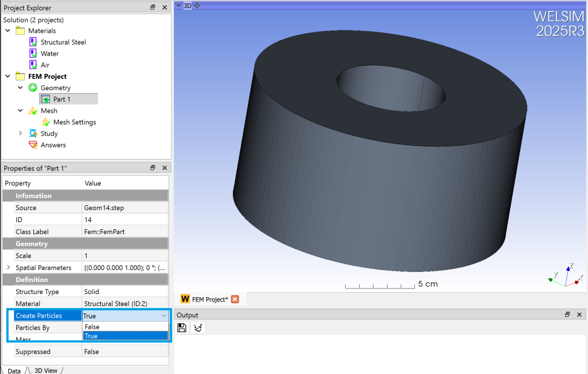Viewport: 588px width, 374px height.
Task: Clear the Output window with broom icon
Action: [x=198, y=328]
